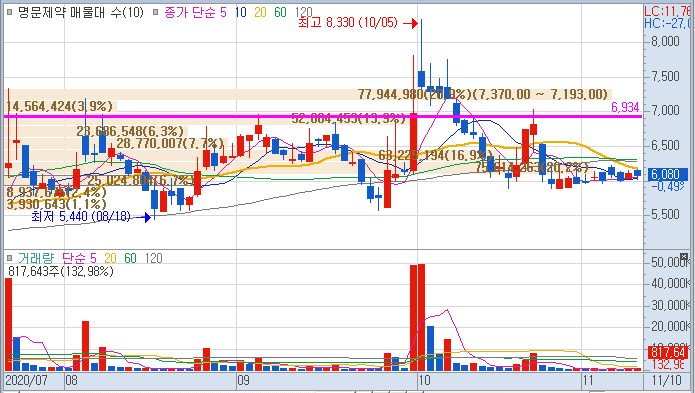
Task: Click the green 60 legend in volume panel
Action: click(130, 258)
